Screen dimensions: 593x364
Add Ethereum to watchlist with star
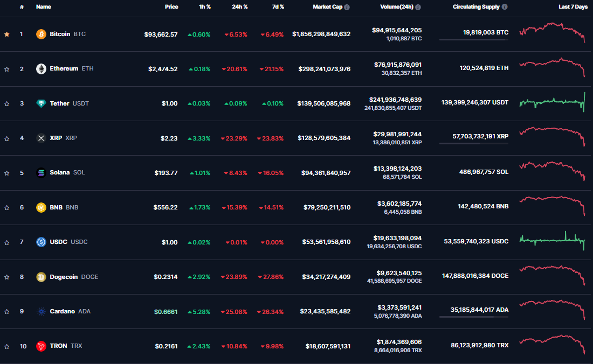7,69
